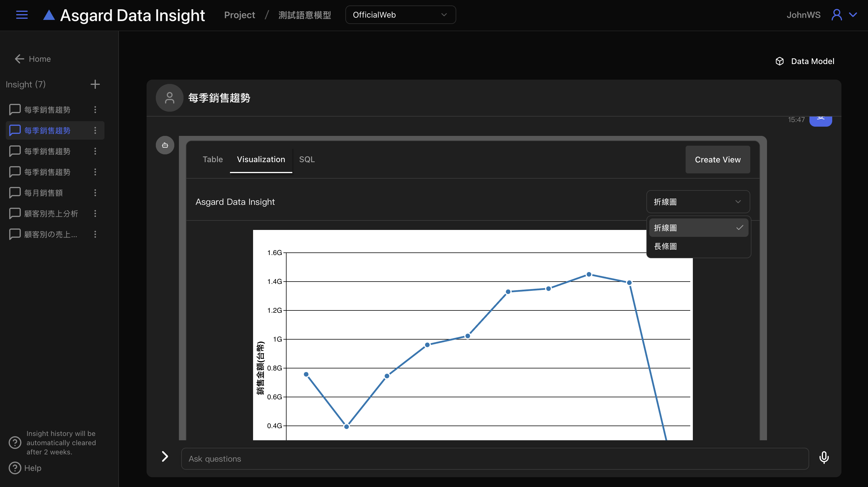Open the 顧客別売上分析 insight
The image size is (868, 487).
(x=51, y=213)
